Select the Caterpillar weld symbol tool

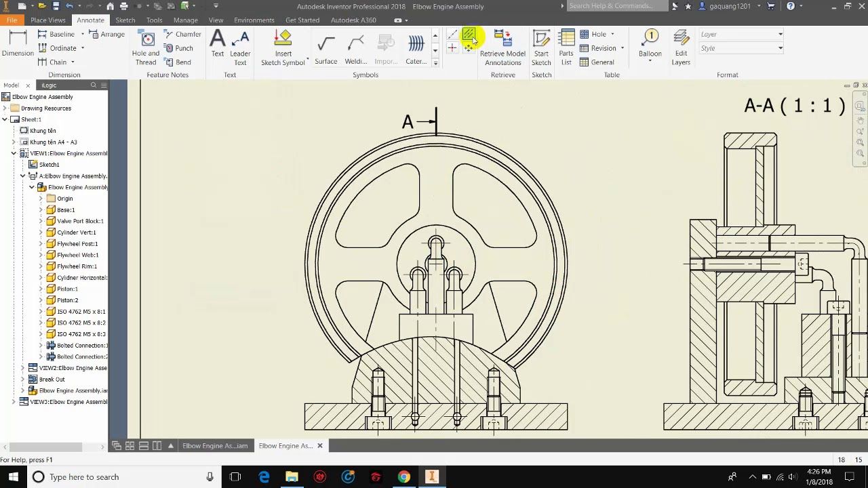click(x=415, y=47)
